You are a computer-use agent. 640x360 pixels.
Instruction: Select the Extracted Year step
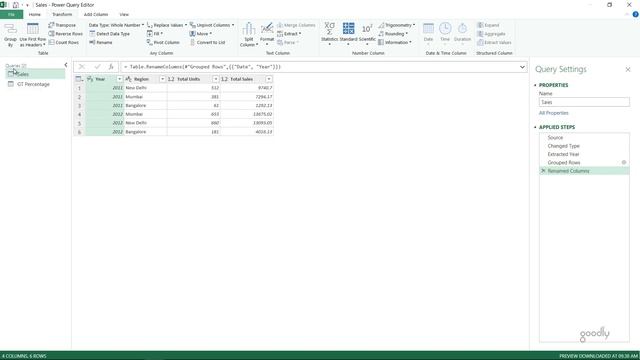coord(584,154)
